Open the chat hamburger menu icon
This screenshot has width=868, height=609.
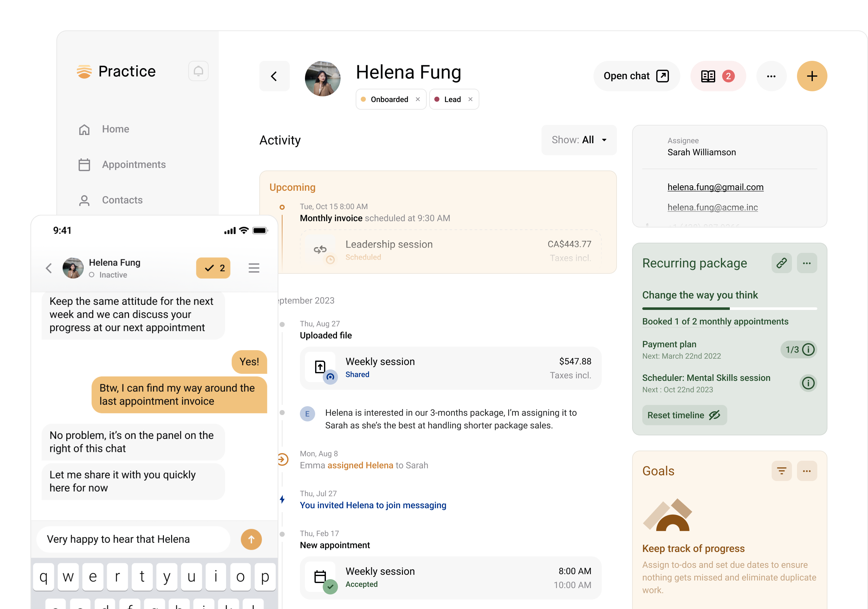click(254, 268)
